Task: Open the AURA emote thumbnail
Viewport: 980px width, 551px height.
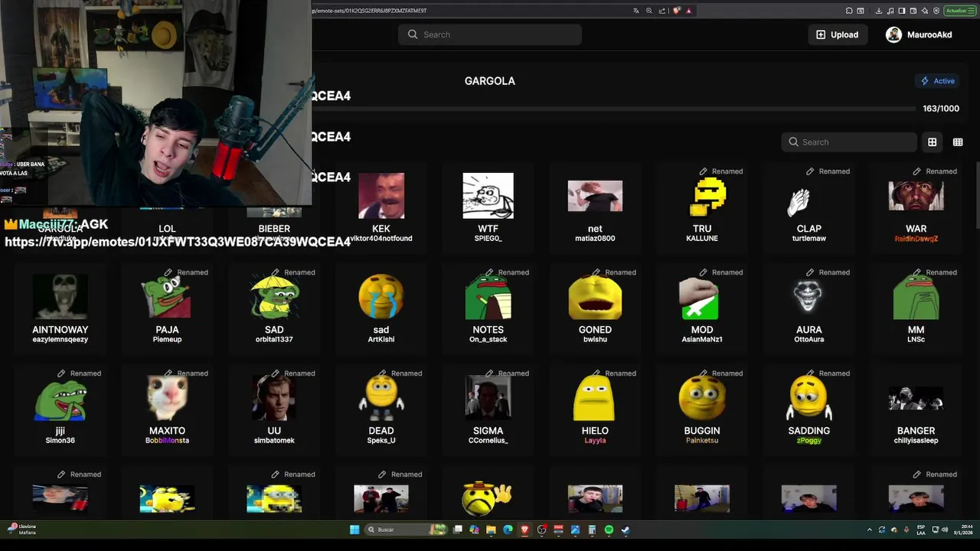Action: pyautogui.click(x=808, y=297)
